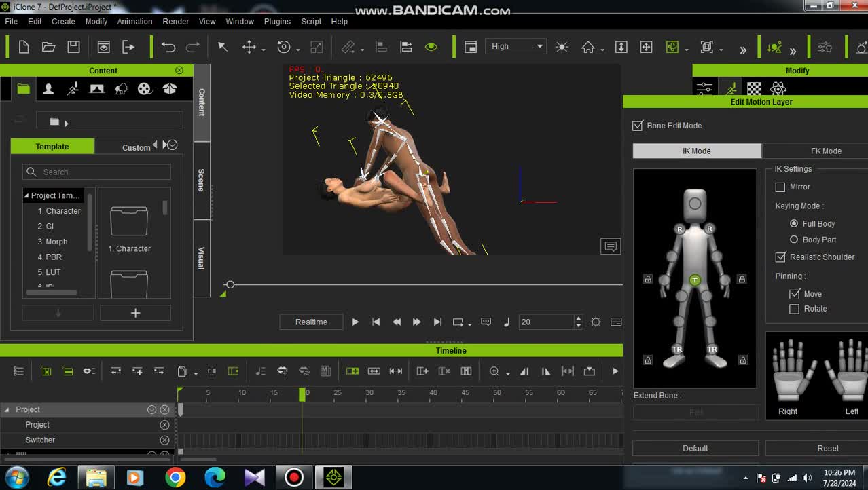Select the Body Part keying mode
Image resolution: width=868 pixels, height=490 pixels.
[794, 240]
